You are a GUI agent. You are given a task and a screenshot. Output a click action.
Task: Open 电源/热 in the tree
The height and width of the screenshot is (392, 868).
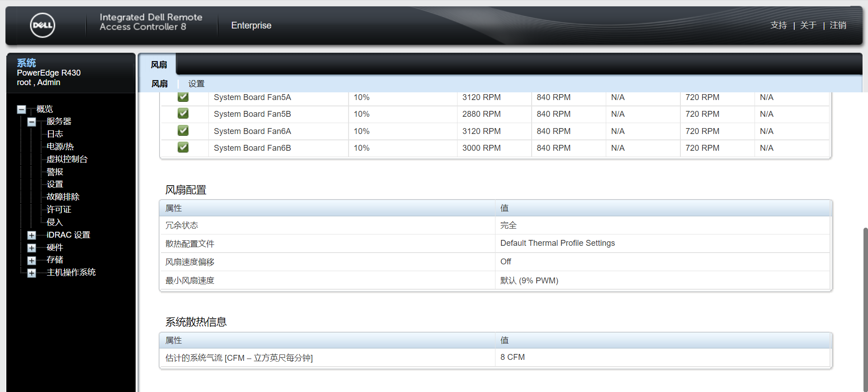point(60,147)
